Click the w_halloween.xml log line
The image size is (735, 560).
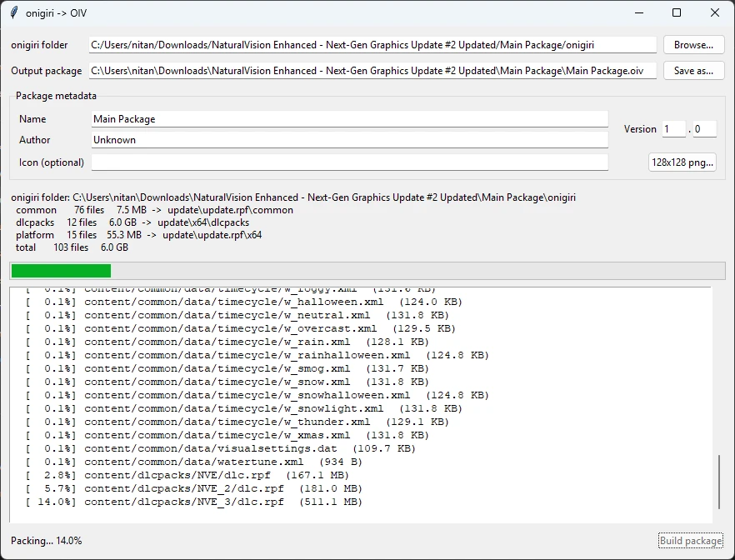tap(243, 302)
